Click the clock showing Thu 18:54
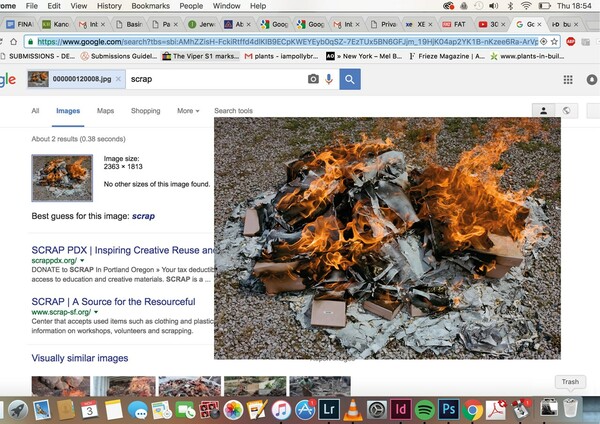 574,6
